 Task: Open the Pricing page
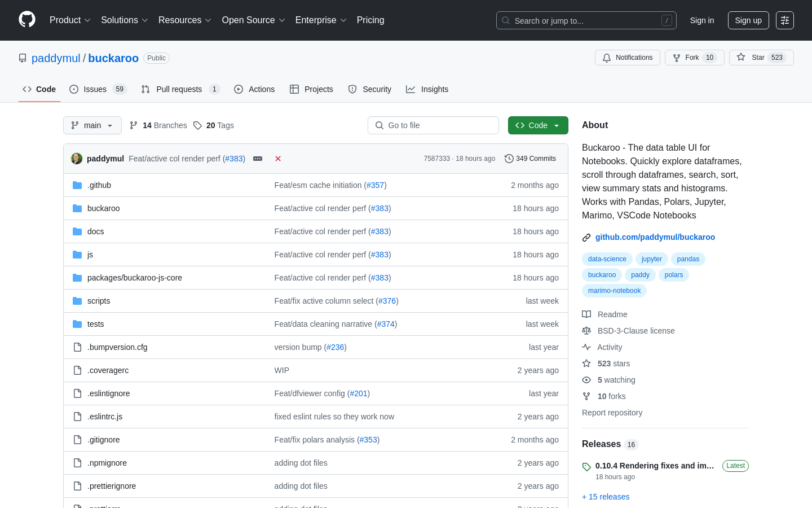tap(370, 20)
